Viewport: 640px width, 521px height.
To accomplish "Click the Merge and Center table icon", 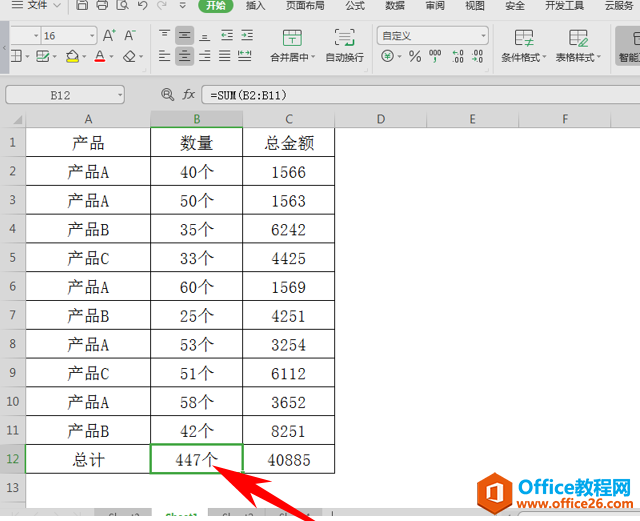I will click(292, 38).
